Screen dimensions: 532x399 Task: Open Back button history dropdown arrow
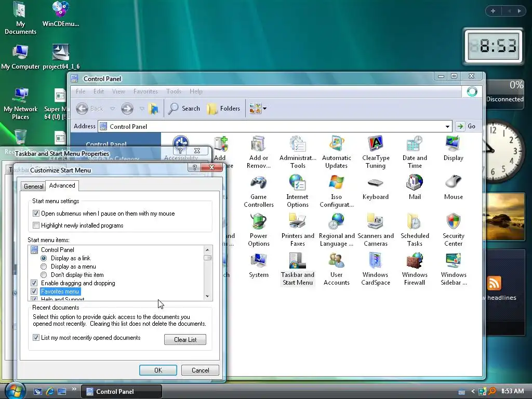click(x=112, y=109)
